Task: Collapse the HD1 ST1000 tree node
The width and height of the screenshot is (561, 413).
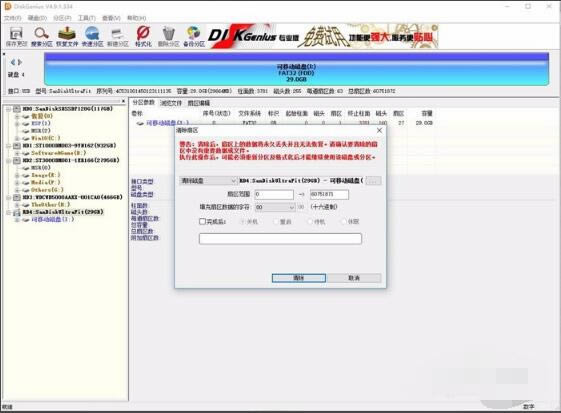Action: point(8,146)
